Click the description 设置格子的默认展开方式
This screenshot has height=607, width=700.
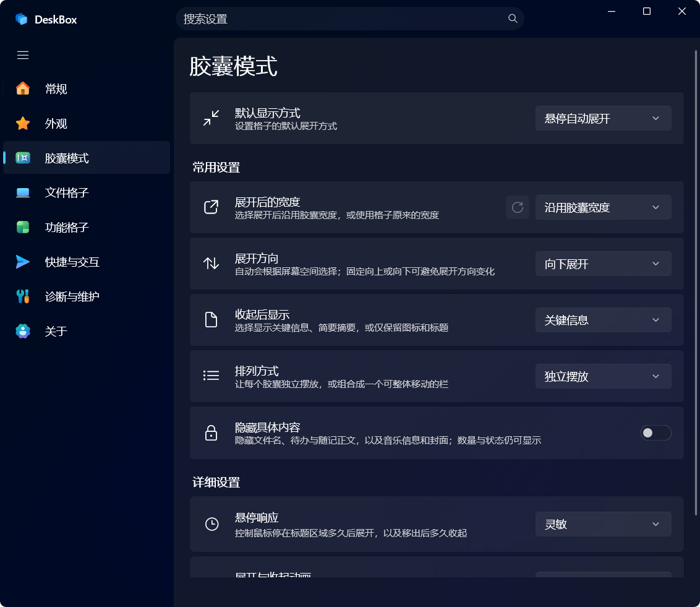coord(286,126)
